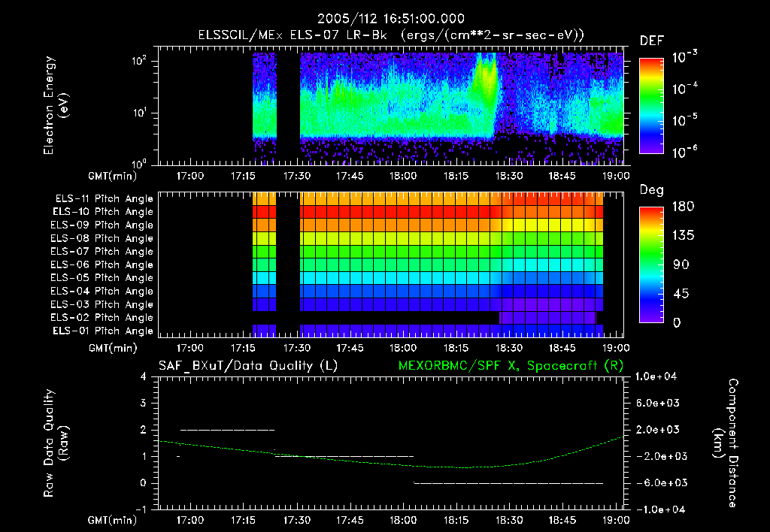The image size is (770, 532).
Task: Click the ELS-05 Pitch Angle row label
Action: (x=102, y=278)
